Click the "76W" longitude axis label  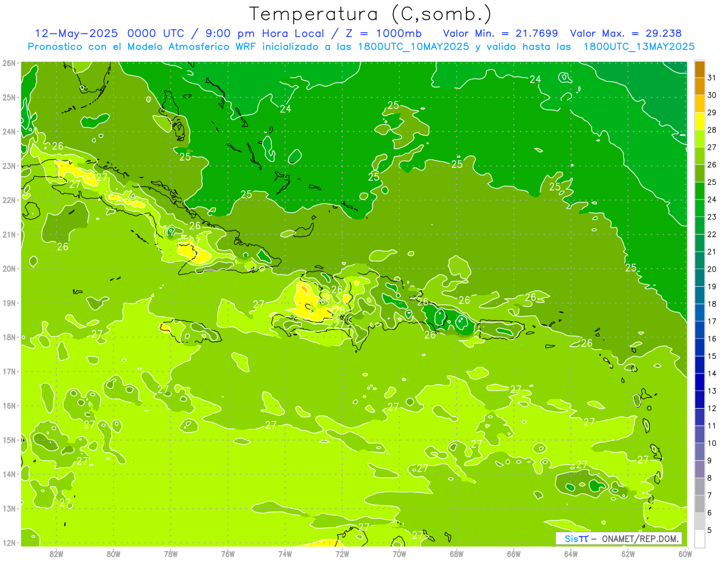click(x=227, y=554)
